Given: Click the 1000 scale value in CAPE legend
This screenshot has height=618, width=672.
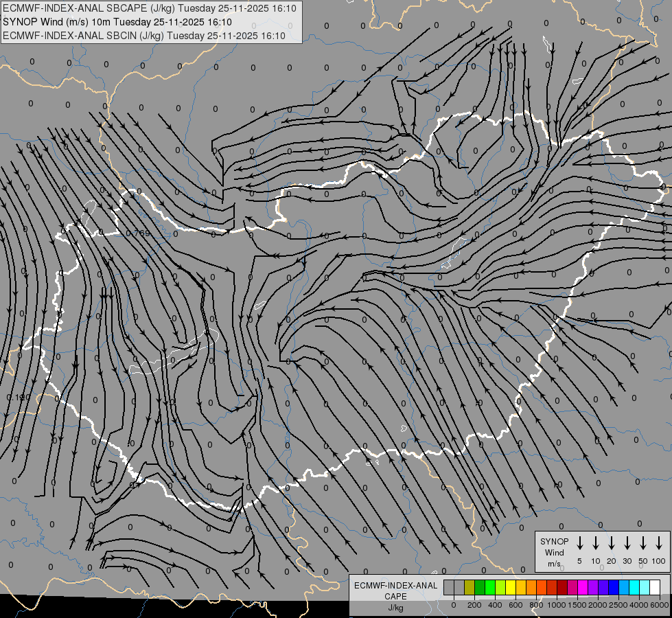Looking at the screenshot, I should point(557,605).
